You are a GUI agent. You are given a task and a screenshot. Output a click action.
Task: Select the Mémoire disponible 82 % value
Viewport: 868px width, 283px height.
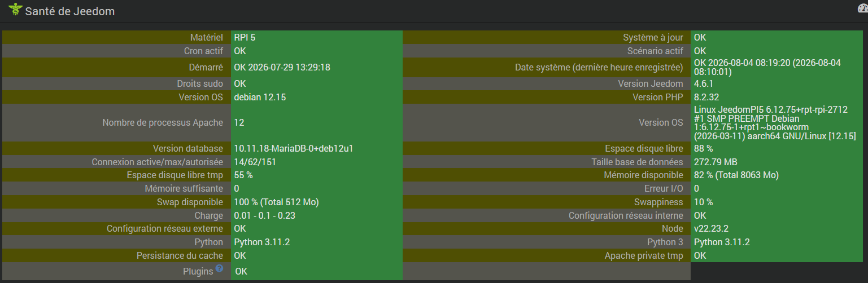(777, 175)
